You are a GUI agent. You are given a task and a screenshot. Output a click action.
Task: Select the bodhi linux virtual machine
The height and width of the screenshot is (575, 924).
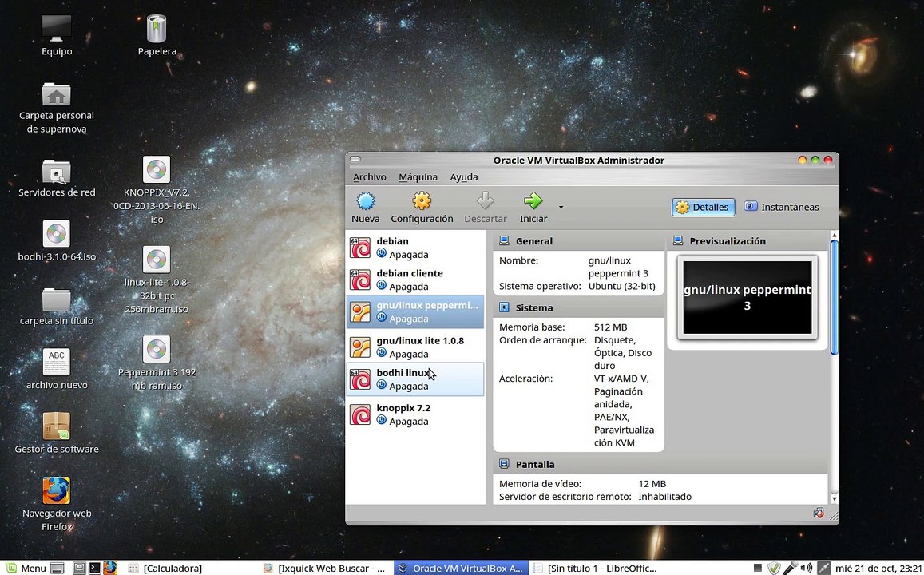point(415,379)
